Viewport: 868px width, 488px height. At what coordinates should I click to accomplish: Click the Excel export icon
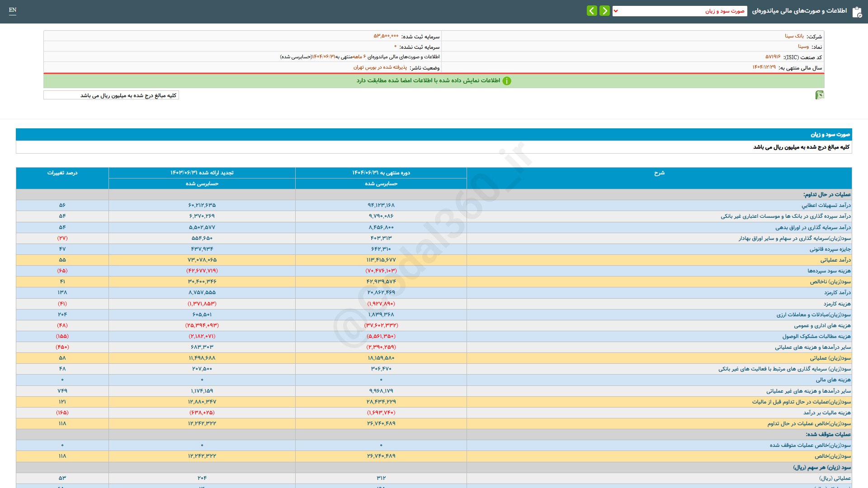pos(819,95)
